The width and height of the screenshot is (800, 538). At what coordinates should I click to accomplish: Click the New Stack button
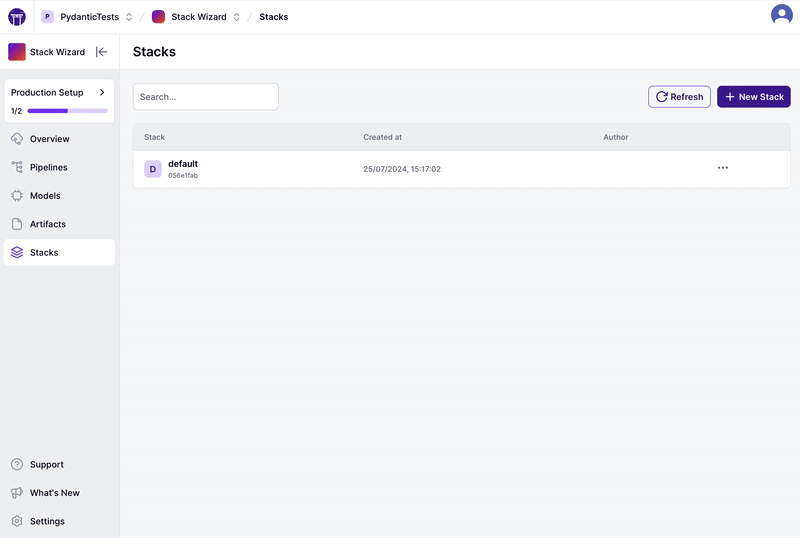click(x=753, y=97)
